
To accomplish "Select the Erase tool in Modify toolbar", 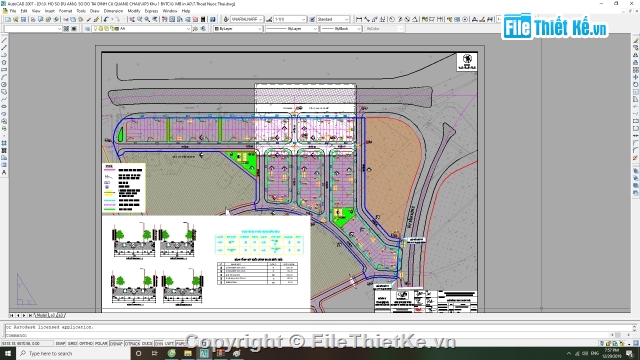I will coord(636,40).
